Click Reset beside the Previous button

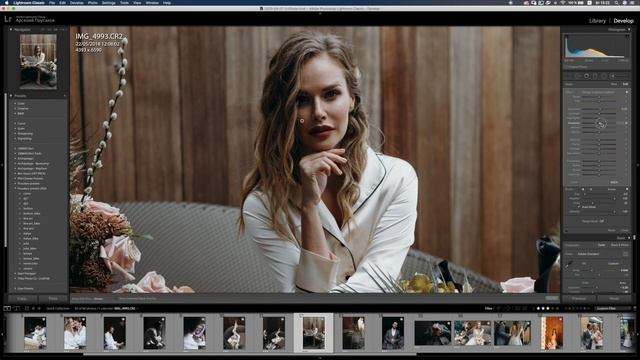point(614,299)
